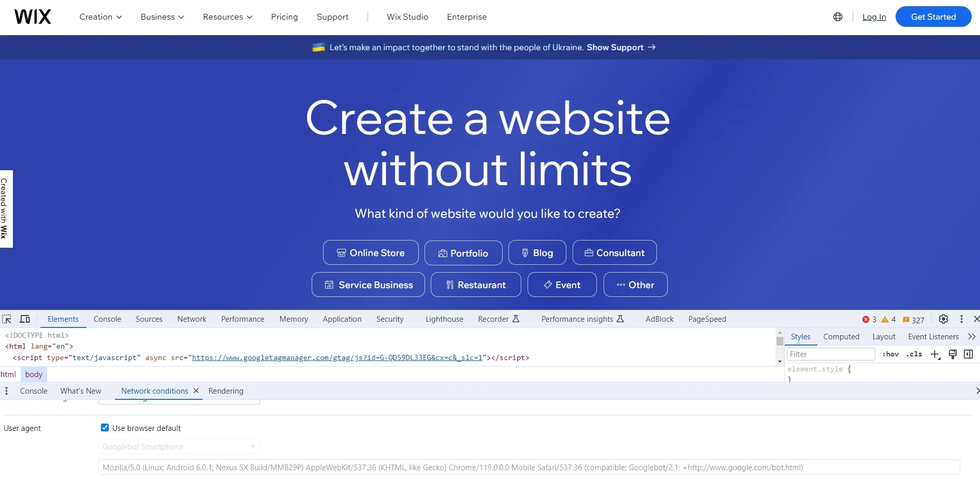Switch to the Elements tab
The width and height of the screenshot is (980, 479).
tap(63, 319)
